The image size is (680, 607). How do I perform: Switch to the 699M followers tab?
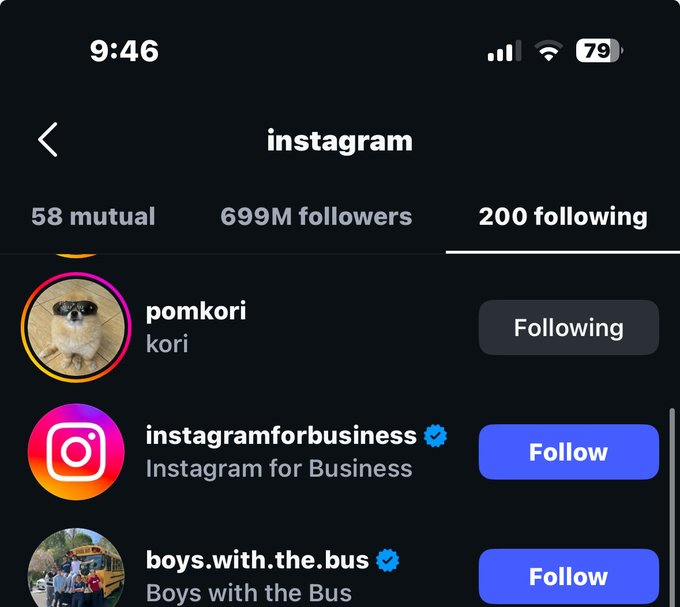tap(316, 216)
